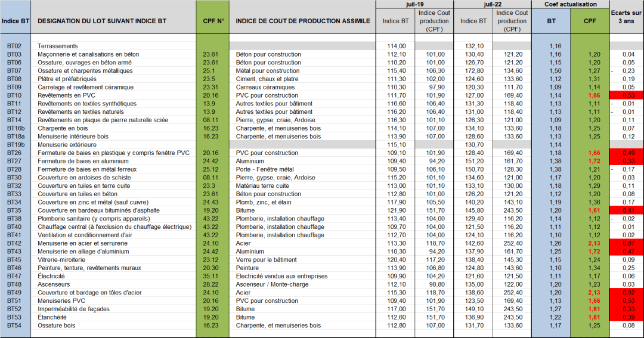The width and height of the screenshot is (644, 338).
Task: Click the BT54 index cell
Action: (15, 325)
